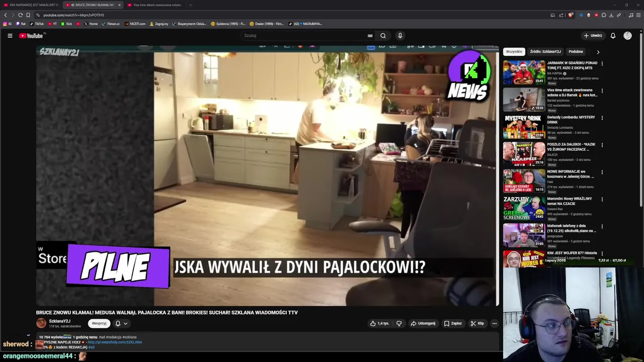Open the SzklanaY2J channel avatar
Image resolution: width=644 pixels, height=362 pixels.
click(x=41, y=323)
